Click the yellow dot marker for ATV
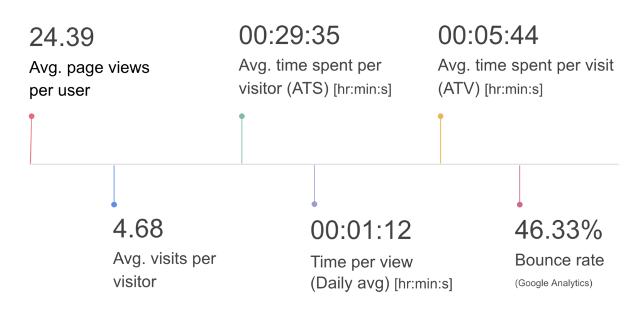This screenshot has height=315, width=644. tap(441, 116)
